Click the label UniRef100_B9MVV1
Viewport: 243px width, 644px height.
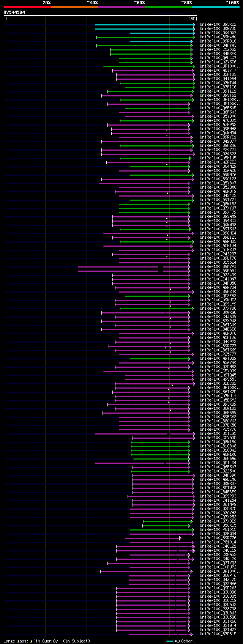[x=218, y=267]
